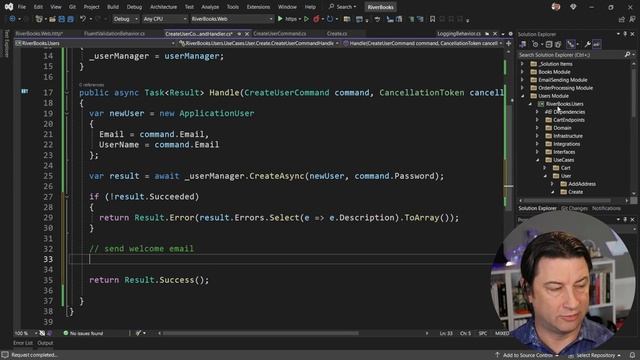Toggle Preview Selected Items in Solution Explorer
The width and height of the screenshot is (640, 360).
(x=597, y=44)
